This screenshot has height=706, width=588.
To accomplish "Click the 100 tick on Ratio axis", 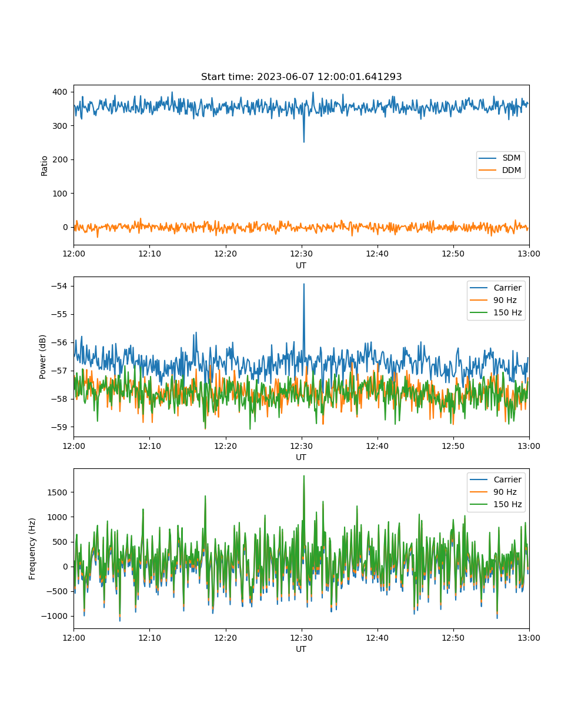I will 61,194.
